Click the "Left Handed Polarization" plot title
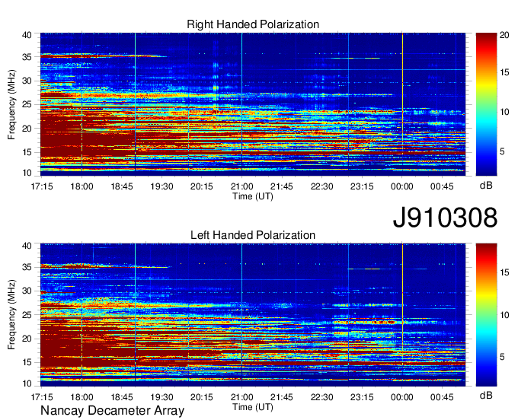The height and width of the screenshot is (420, 518). coord(253,235)
